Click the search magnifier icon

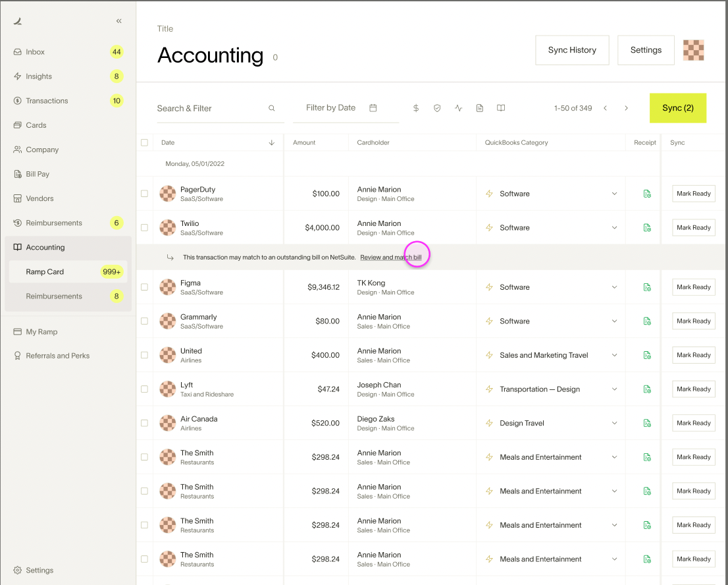272,108
